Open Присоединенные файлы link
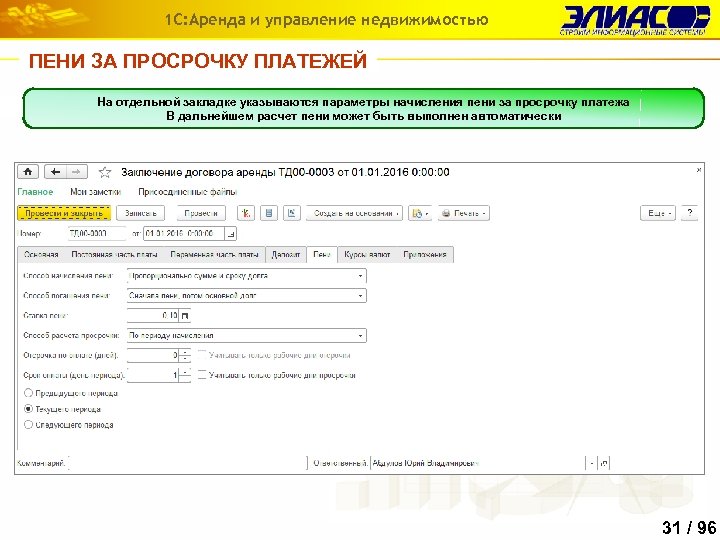The image size is (720, 540). [x=187, y=192]
